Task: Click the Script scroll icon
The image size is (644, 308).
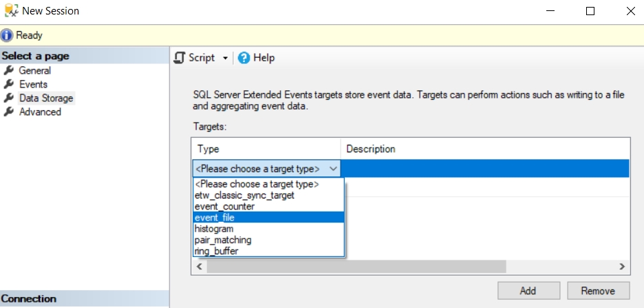Action: [x=180, y=58]
